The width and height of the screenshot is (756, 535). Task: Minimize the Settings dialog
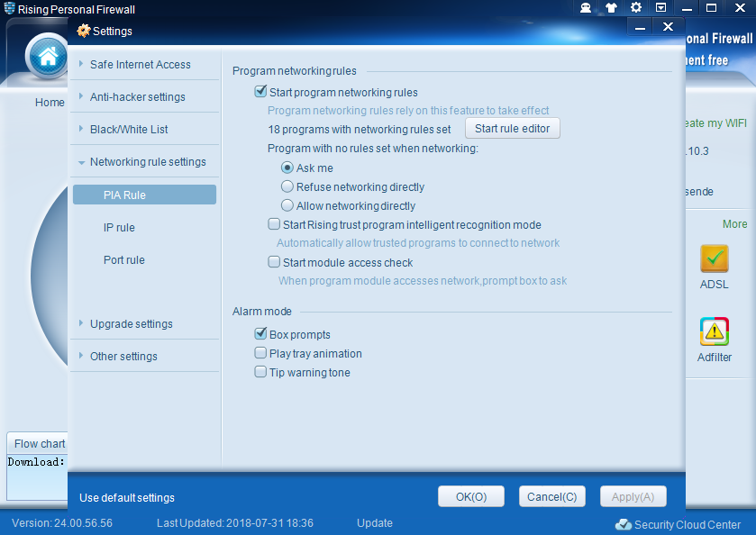pyautogui.click(x=640, y=27)
